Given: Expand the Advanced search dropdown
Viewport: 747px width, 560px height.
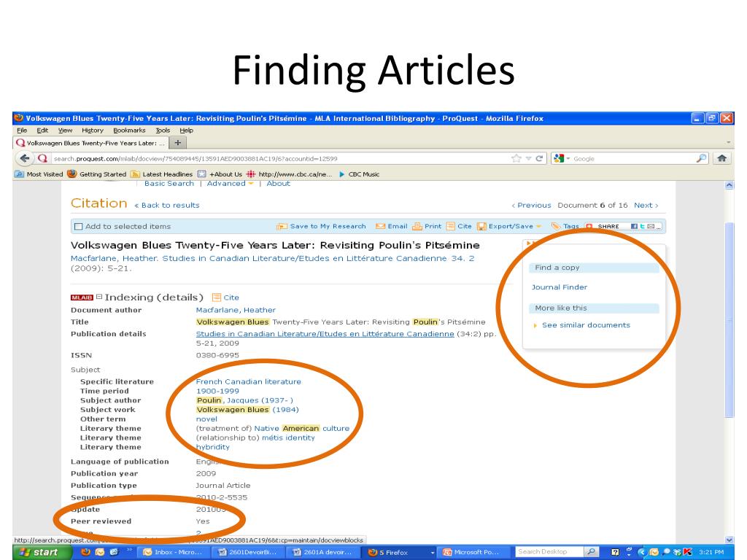Looking at the screenshot, I should tap(250, 184).
